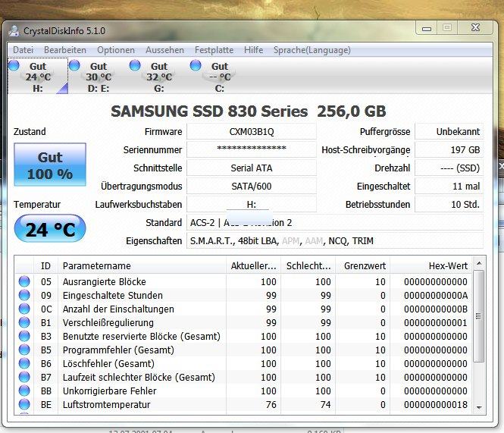The image size is (504, 433).
Task: Click the Betriebsstunden value 10 Std.
Action: (449, 204)
